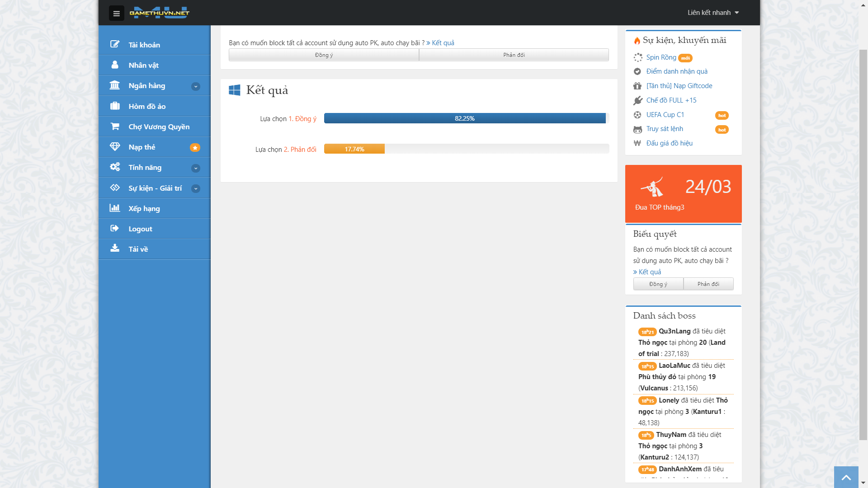Viewport: 868px width, 488px height.
Task: Vote Phản đối in sidebar Biểu quyết
Action: click(708, 284)
